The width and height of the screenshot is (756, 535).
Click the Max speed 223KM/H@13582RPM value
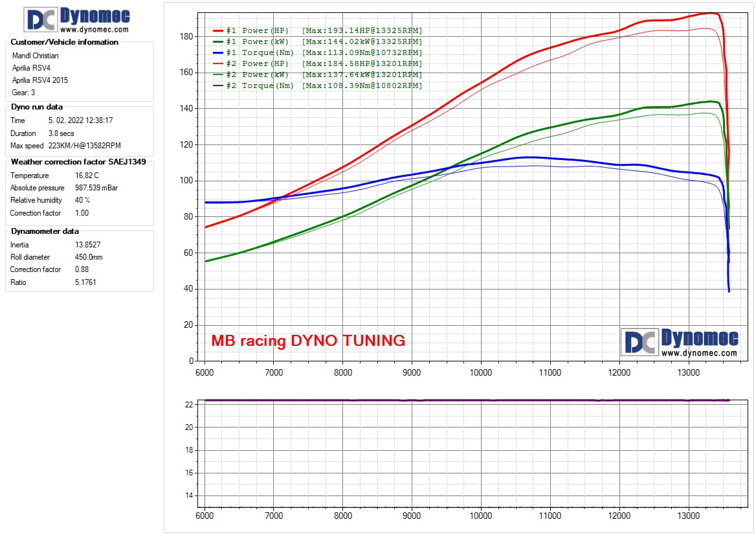click(x=85, y=146)
